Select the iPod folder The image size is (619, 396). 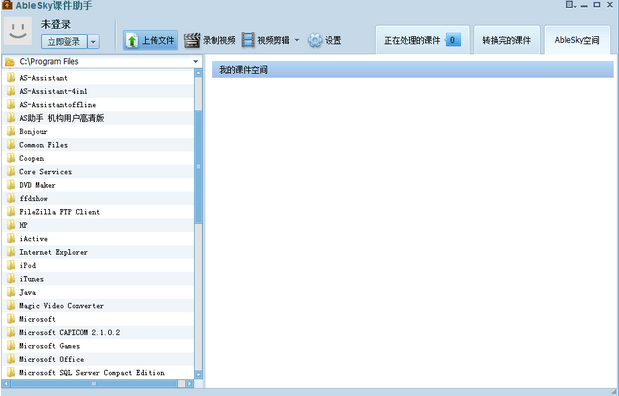[x=98, y=265]
